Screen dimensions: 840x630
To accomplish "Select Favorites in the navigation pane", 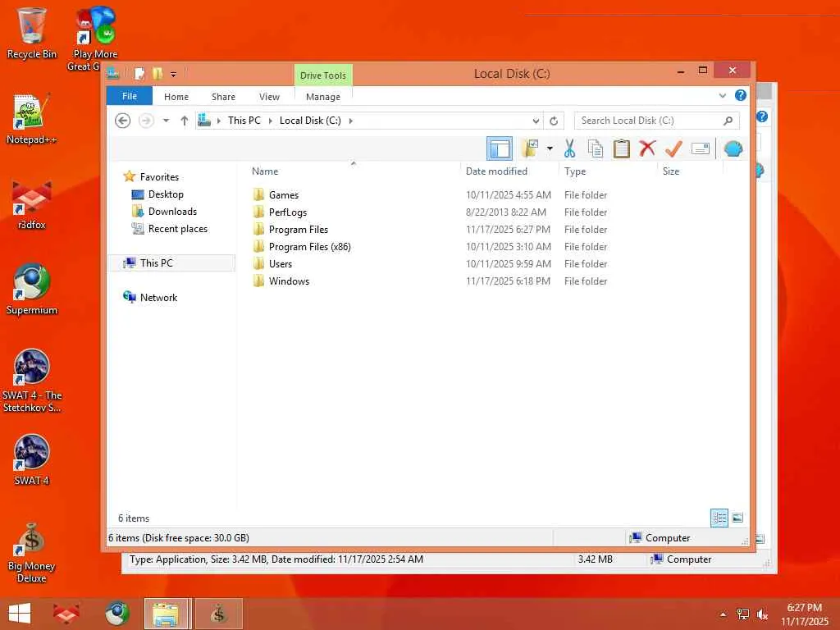I will (159, 177).
